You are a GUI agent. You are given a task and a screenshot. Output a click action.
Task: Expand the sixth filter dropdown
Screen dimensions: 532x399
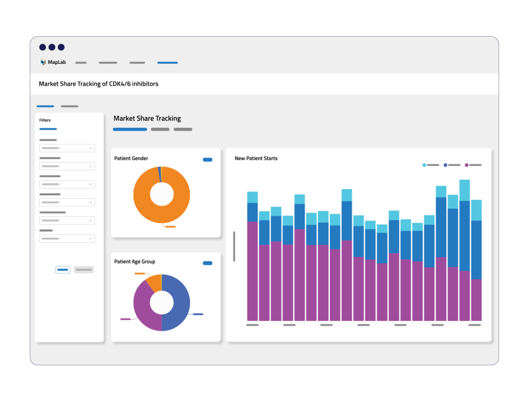(67, 239)
